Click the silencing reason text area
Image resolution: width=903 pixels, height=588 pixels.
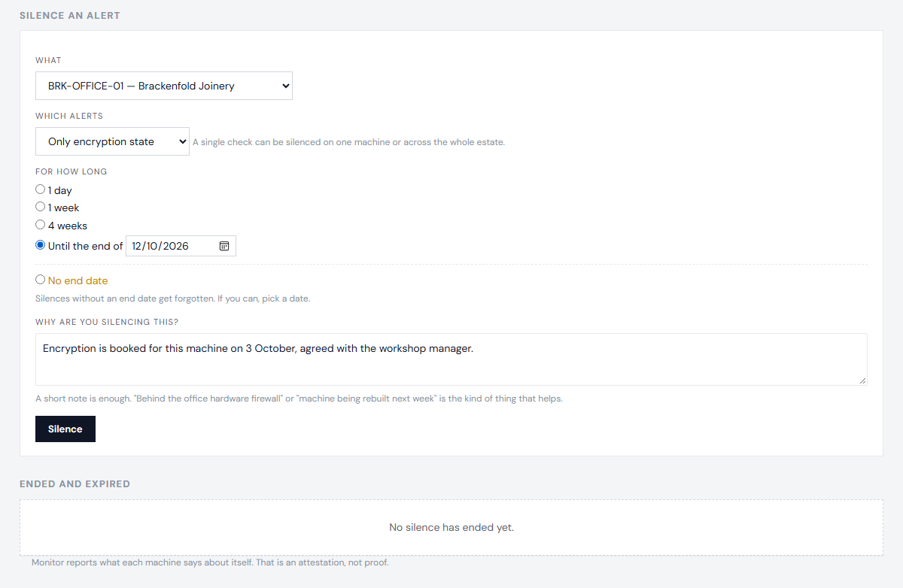tap(451, 359)
